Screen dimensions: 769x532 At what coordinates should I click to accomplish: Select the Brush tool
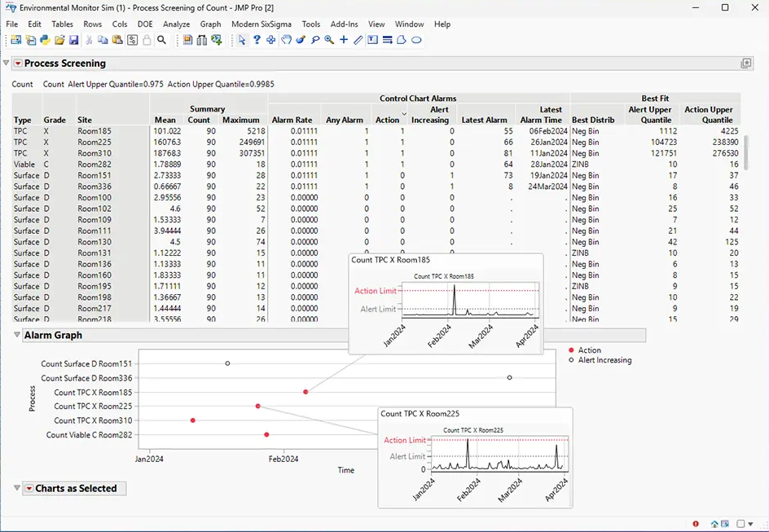click(x=300, y=40)
